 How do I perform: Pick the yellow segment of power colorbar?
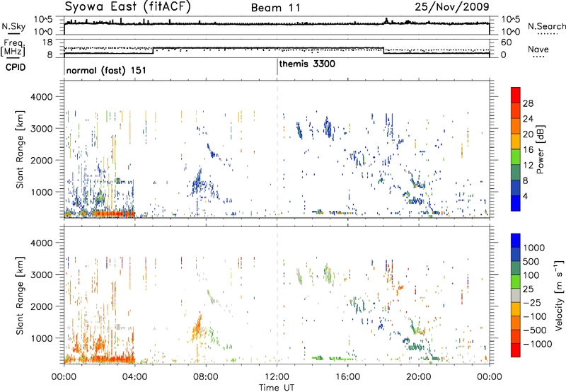pyautogui.click(x=516, y=142)
